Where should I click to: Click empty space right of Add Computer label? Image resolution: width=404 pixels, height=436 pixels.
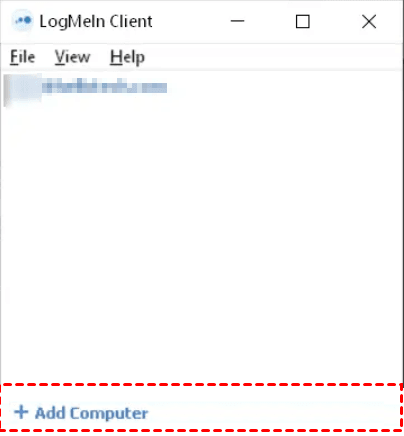pos(273,413)
